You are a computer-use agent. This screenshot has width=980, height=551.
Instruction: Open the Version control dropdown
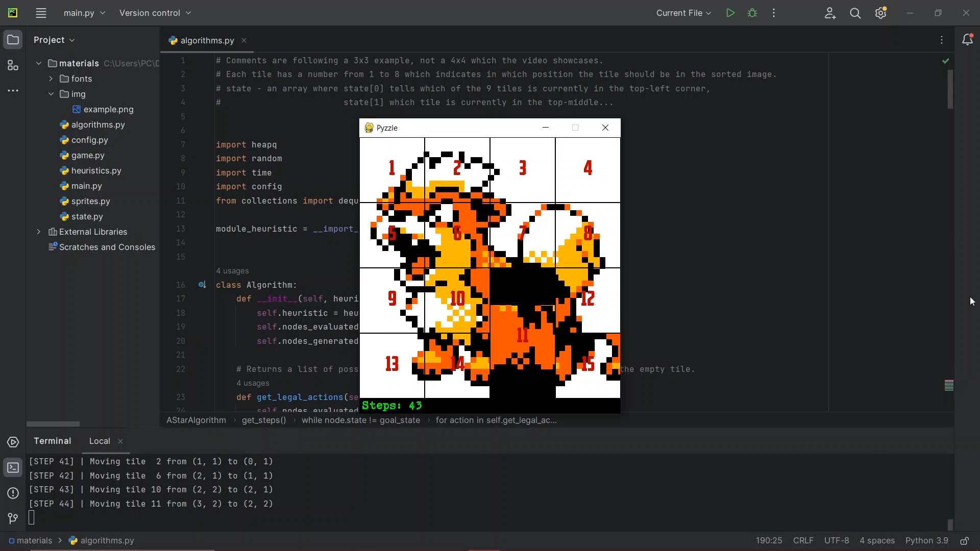(x=155, y=13)
